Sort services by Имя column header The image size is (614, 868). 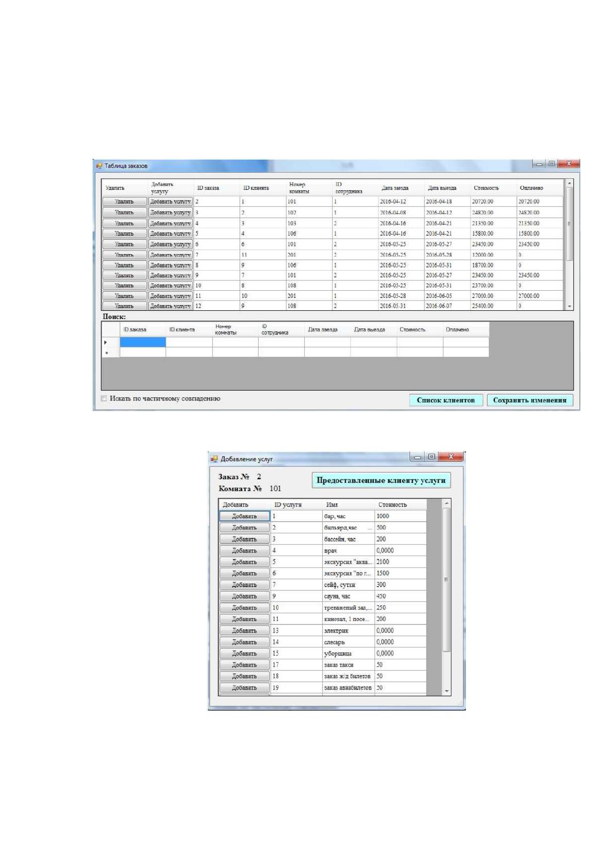pyautogui.click(x=332, y=505)
